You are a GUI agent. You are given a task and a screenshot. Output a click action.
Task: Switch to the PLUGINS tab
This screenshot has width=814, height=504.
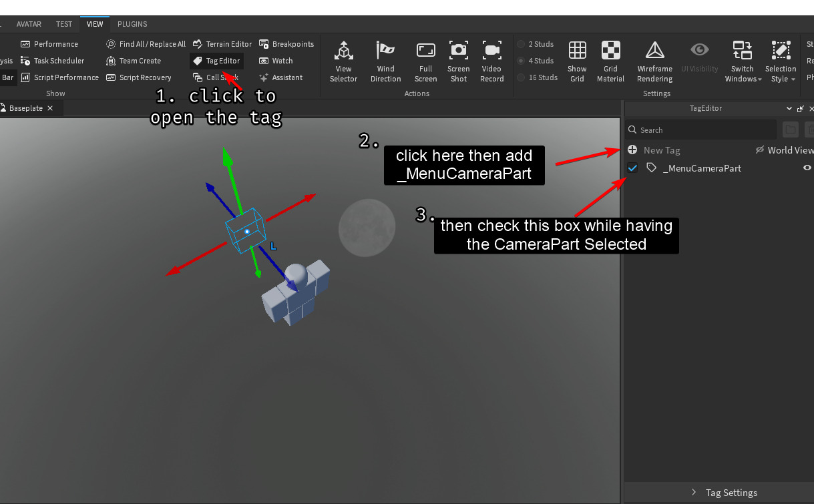[x=132, y=24]
